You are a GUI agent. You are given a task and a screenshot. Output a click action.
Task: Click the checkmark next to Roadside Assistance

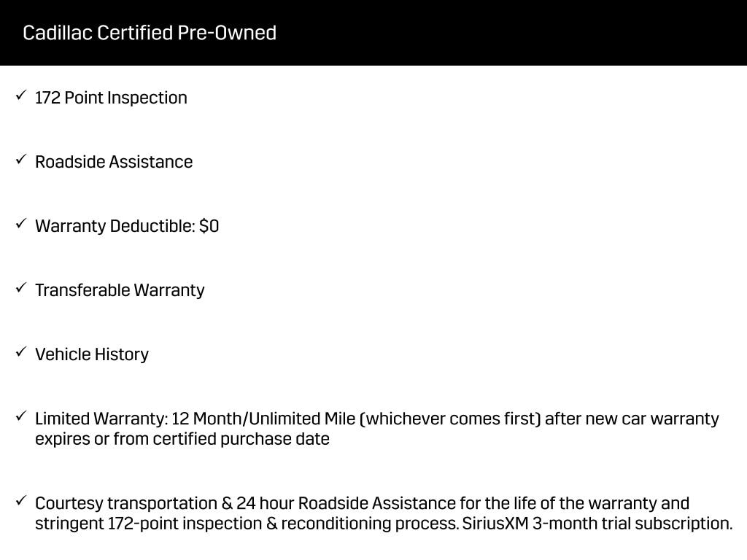21,160
